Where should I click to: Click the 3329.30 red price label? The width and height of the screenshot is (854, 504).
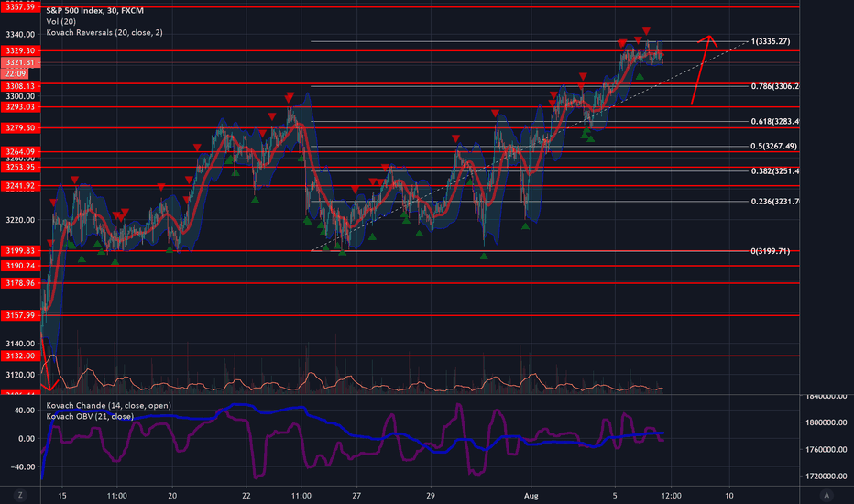pyautogui.click(x=20, y=50)
